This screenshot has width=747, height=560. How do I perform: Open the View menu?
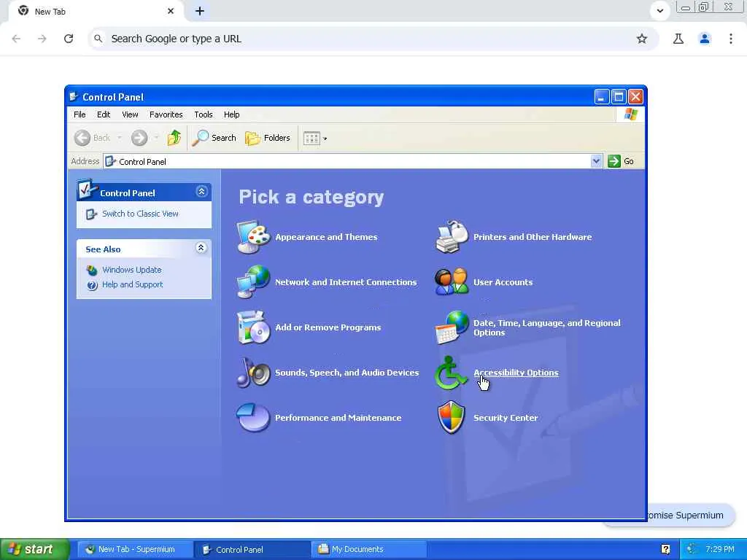point(130,114)
